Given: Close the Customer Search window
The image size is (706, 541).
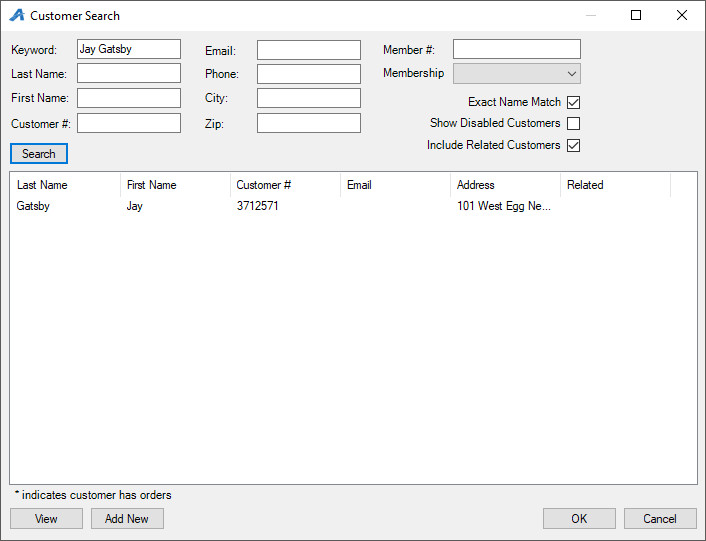Looking at the screenshot, I should 682,15.
